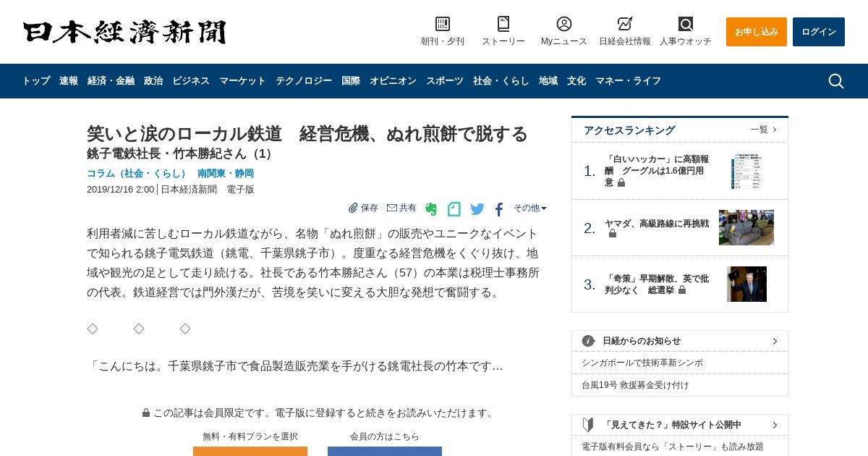Open the 朝刊・夕刊 newspaper icon
The image size is (868, 456).
click(x=443, y=24)
